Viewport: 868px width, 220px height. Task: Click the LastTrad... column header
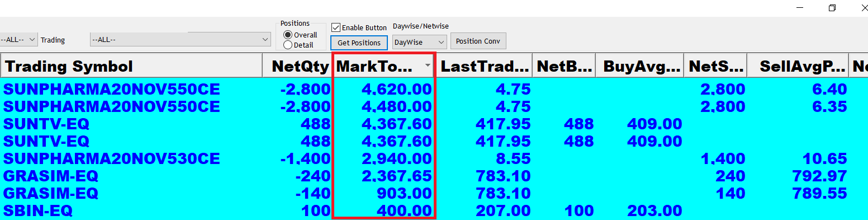485,66
